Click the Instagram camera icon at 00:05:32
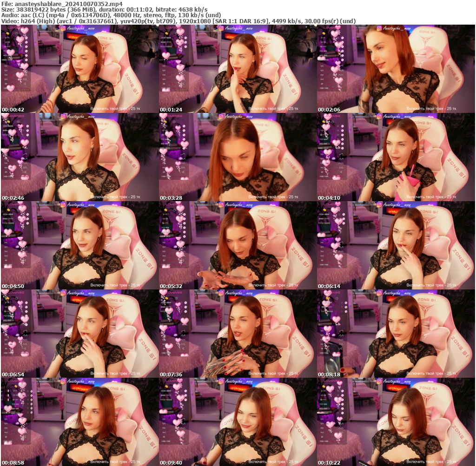 pos(222,206)
